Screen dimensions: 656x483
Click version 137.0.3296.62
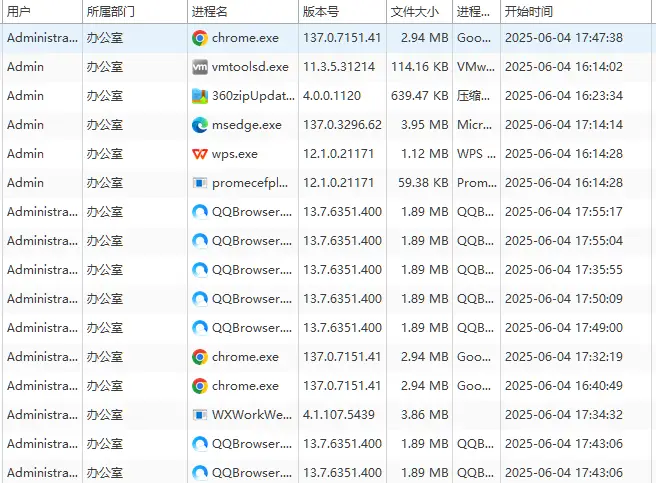click(342, 125)
